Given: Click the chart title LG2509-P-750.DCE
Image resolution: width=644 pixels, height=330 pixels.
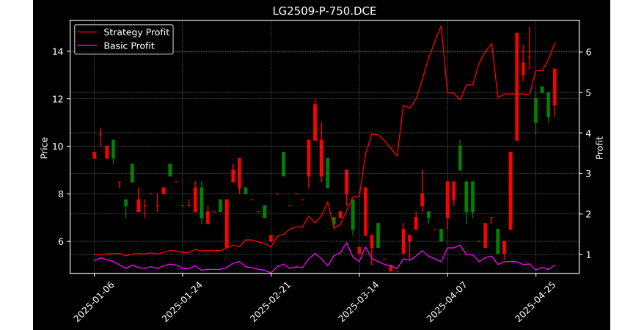Looking at the screenshot, I should (x=324, y=11).
